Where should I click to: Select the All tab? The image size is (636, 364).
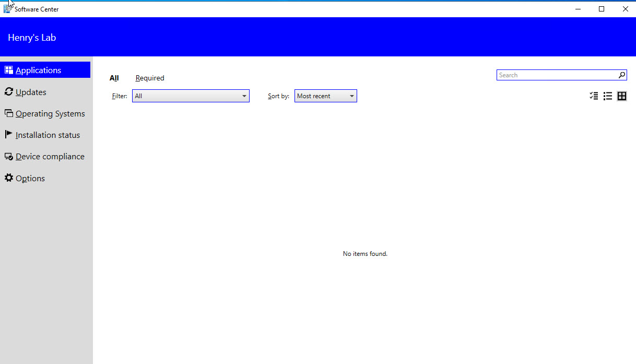coord(114,78)
